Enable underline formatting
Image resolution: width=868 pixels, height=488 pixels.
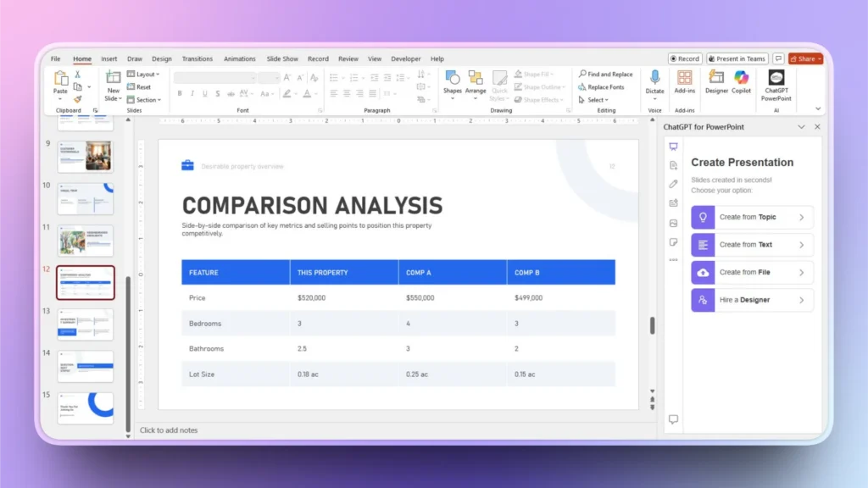205,93
